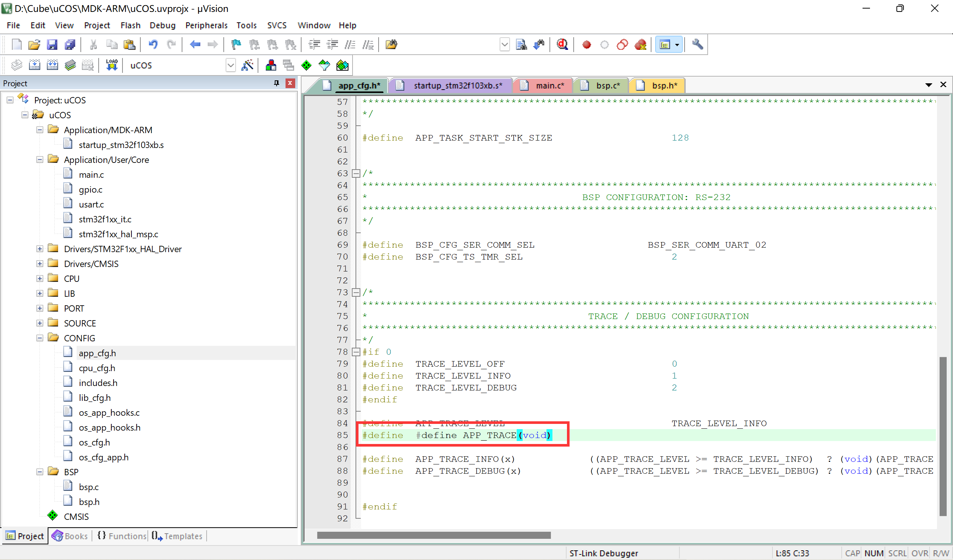Toggle the Project panel pin icon
The width and height of the screenshot is (953, 560).
click(x=277, y=83)
